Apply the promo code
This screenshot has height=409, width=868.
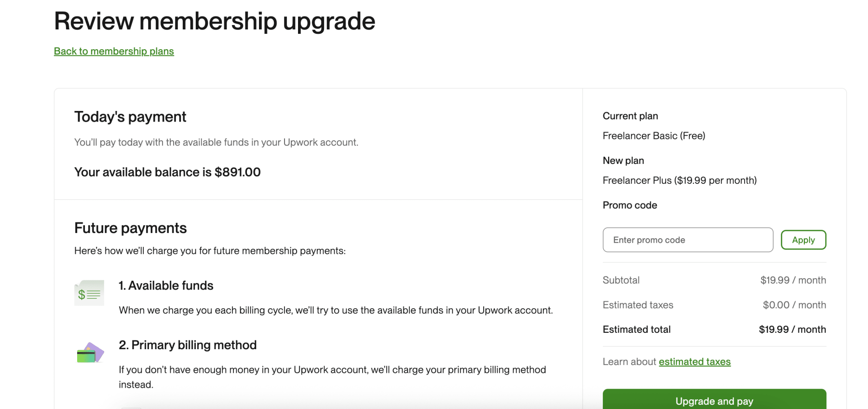point(803,240)
